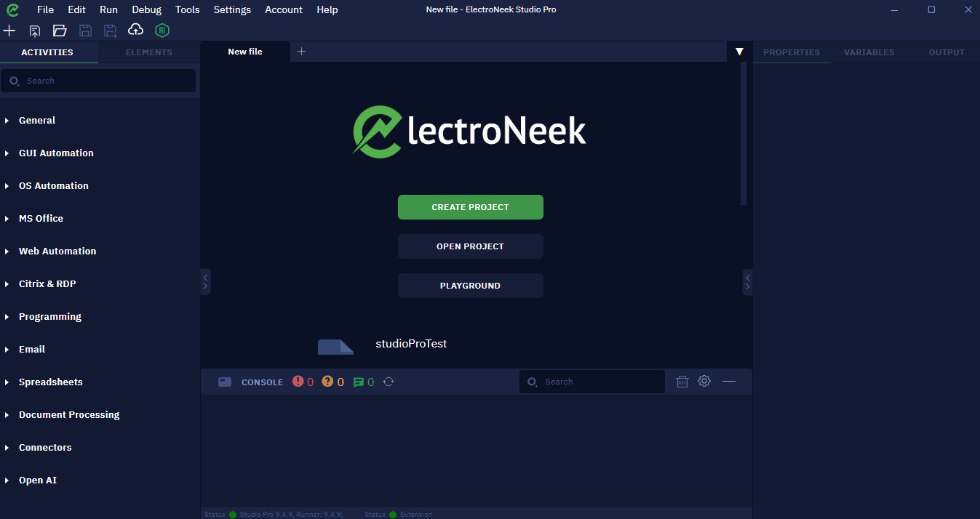Click the document with upward arrow toolbar icon

34,31
